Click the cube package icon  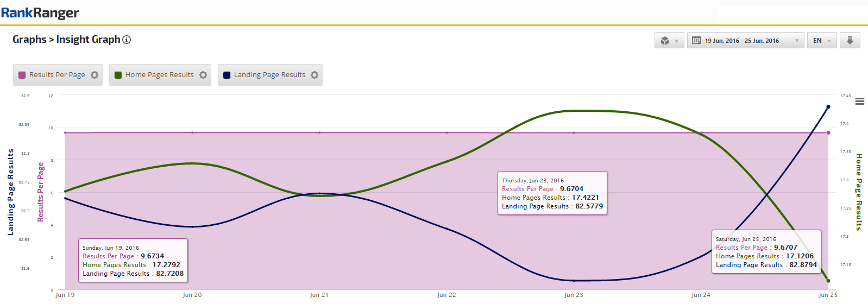pyautogui.click(x=665, y=41)
